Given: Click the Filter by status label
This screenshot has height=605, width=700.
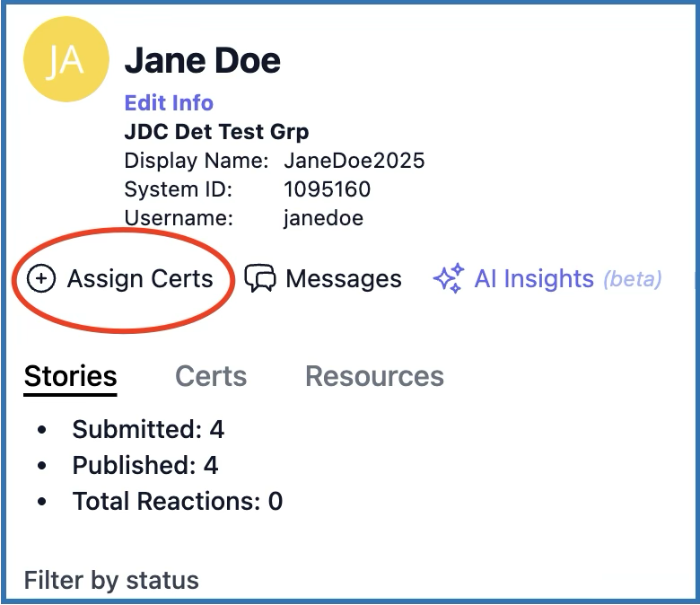Looking at the screenshot, I should coord(111,580).
